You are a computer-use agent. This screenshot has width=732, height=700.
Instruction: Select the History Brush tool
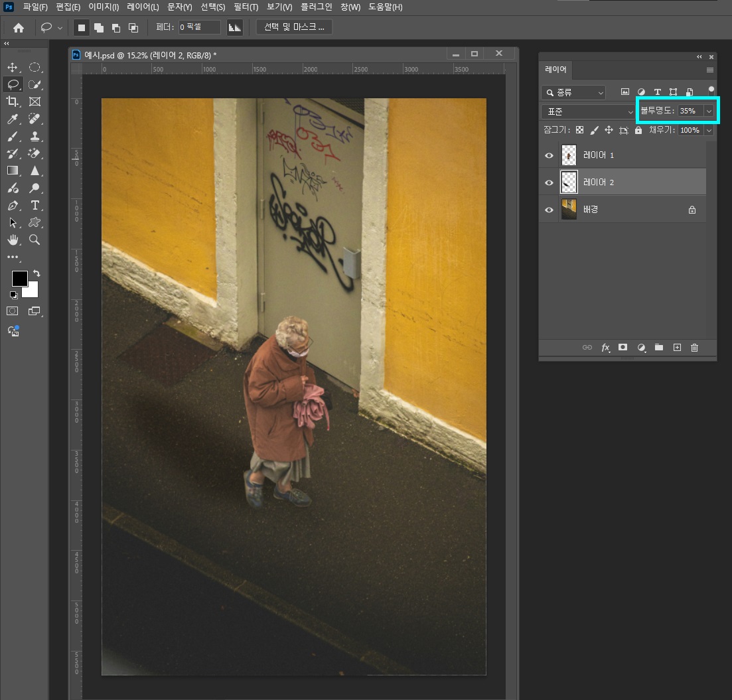(13, 153)
